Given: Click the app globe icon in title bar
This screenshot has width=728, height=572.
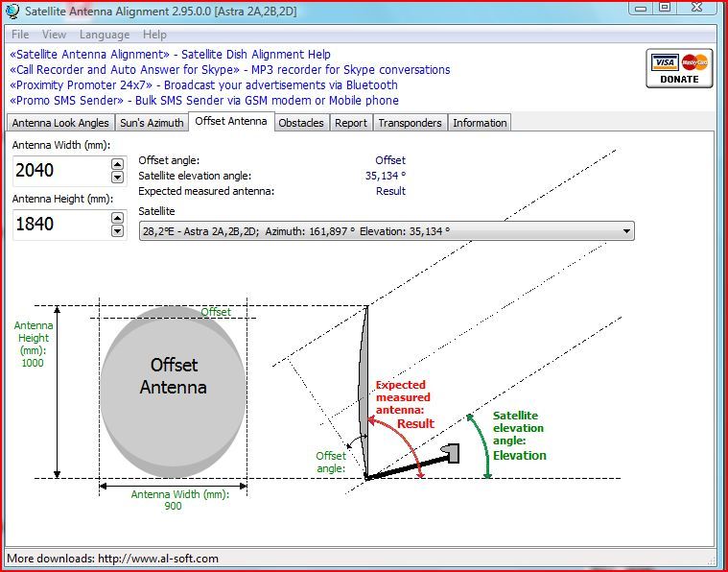Looking at the screenshot, I should click(13, 12).
